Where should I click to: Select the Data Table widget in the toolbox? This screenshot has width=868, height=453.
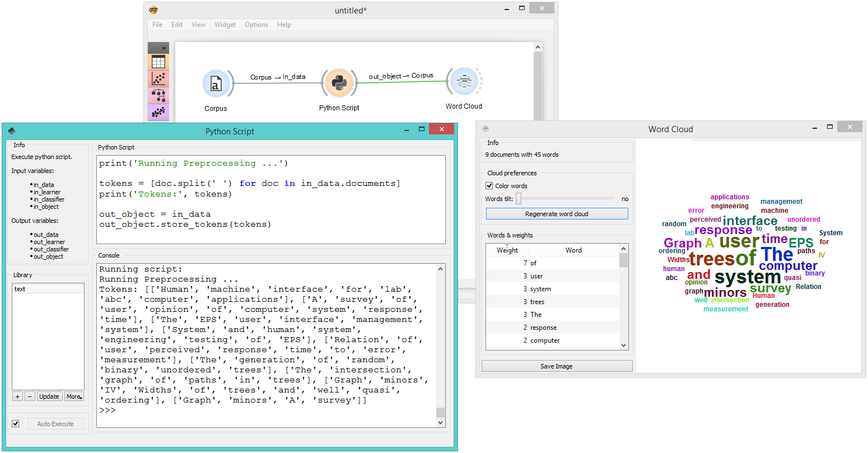click(x=158, y=60)
